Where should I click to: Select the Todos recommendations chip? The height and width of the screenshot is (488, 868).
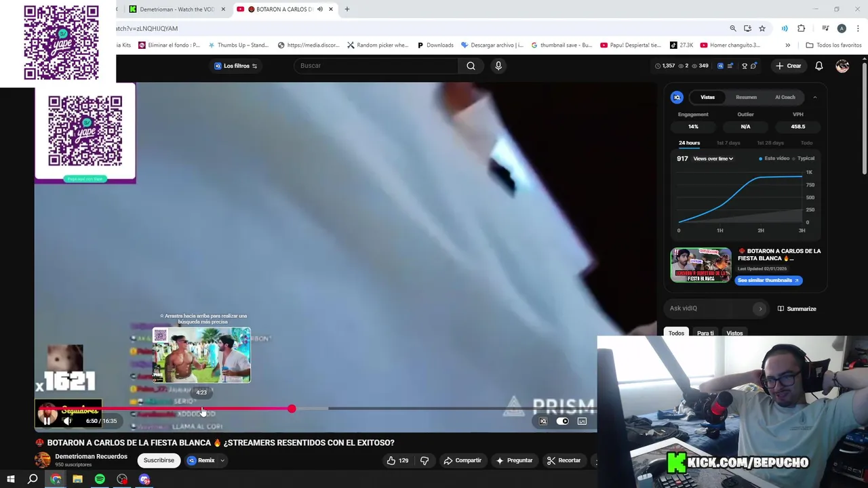[676, 333]
